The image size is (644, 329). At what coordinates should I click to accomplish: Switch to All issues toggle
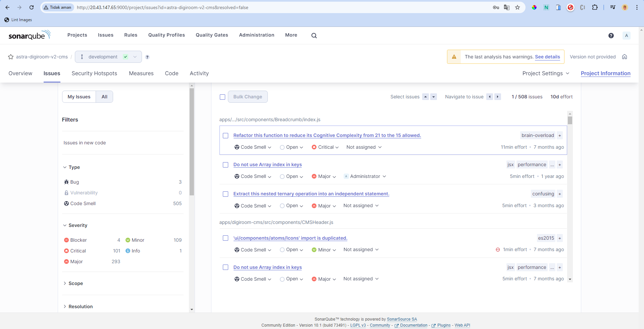point(104,97)
